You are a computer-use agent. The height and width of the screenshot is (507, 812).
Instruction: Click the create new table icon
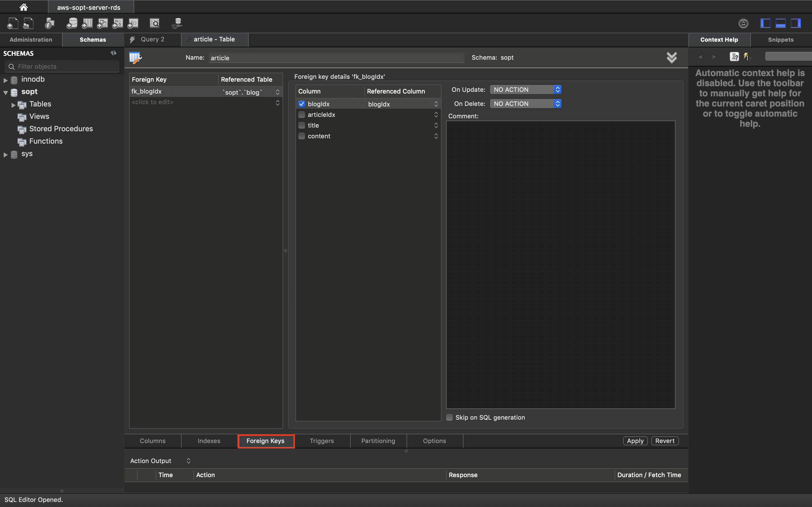point(87,23)
